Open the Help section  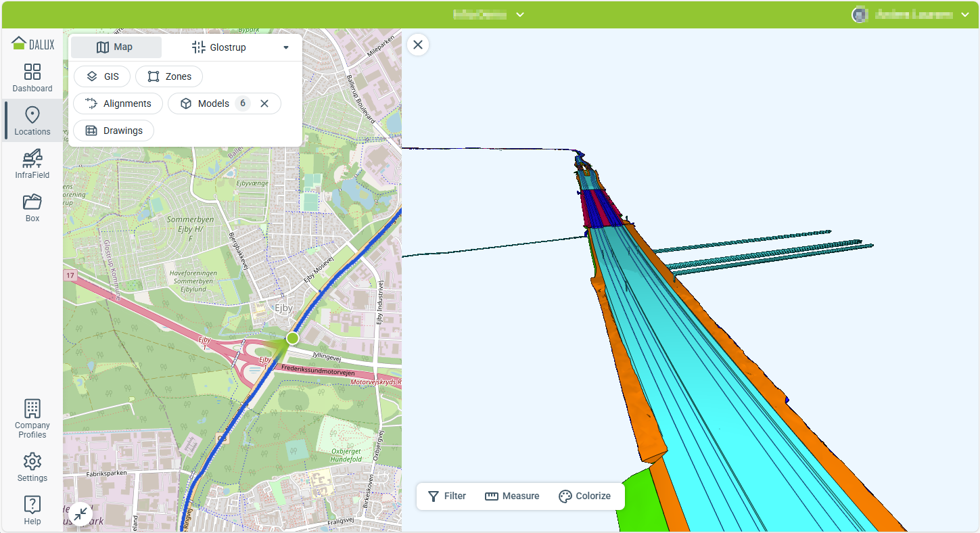(x=32, y=510)
